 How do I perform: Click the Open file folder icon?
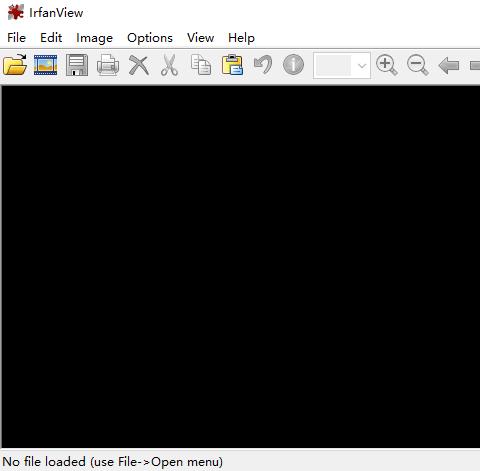click(15, 65)
